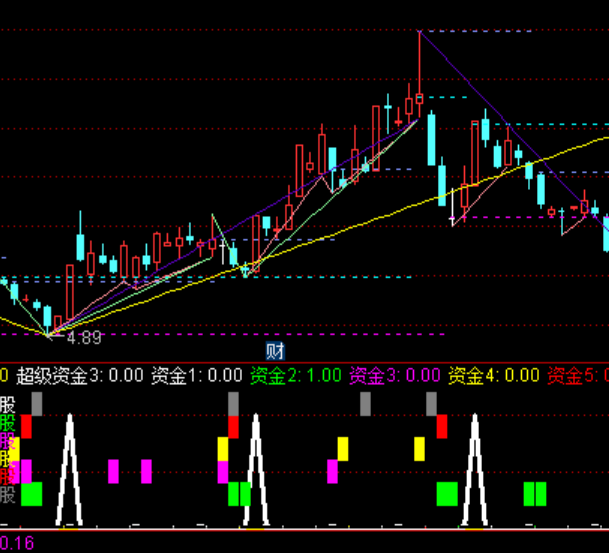The width and height of the screenshot is (609, 553).
Task: Click the 0.16 value at bottom left
Action: pos(15,543)
